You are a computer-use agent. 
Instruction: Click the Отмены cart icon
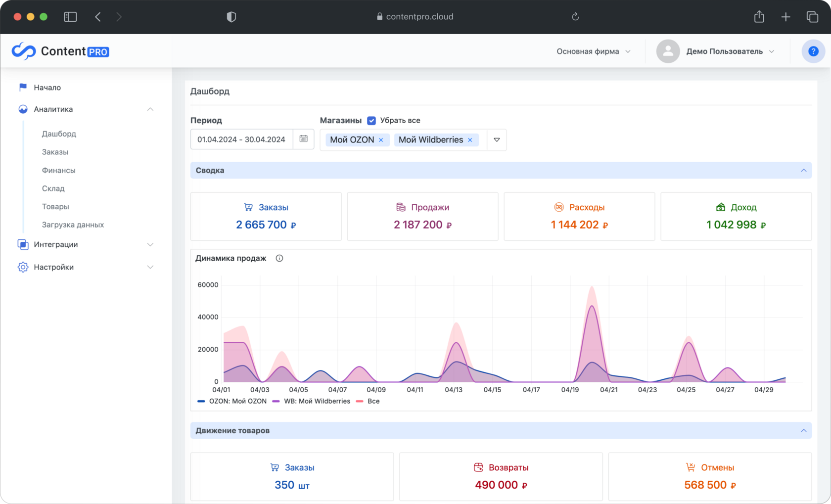click(x=691, y=467)
